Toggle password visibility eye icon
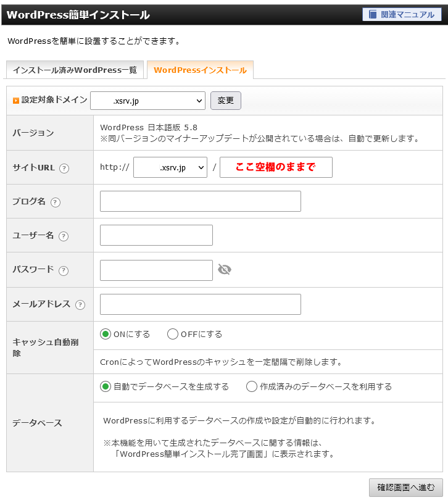Image resolution: width=448 pixels, height=500 pixels. (225, 270)
